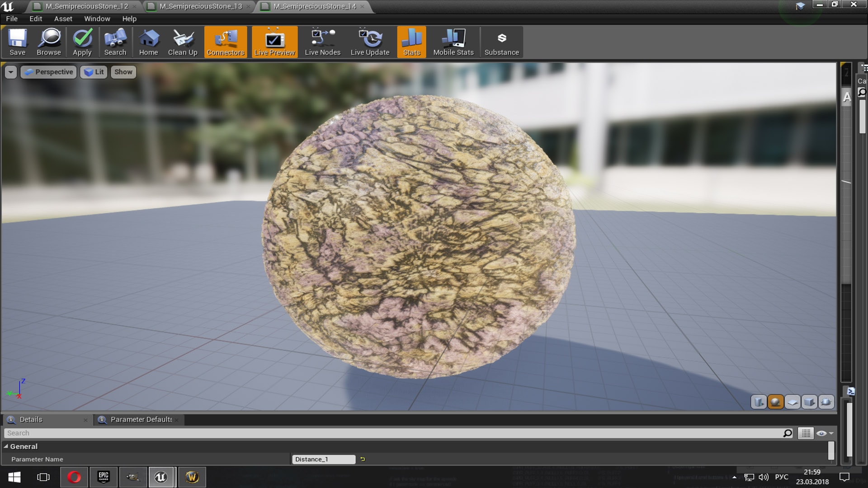Toggle material connectors visibility
This screenshot has width=868, height=488.
(225, 42)
